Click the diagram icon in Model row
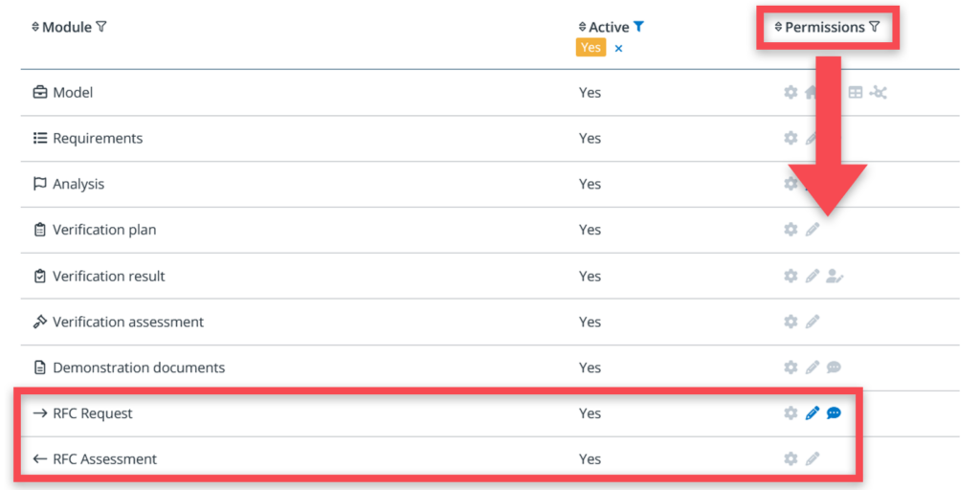Viewport: 980px width, 490px height. (879, 93)
